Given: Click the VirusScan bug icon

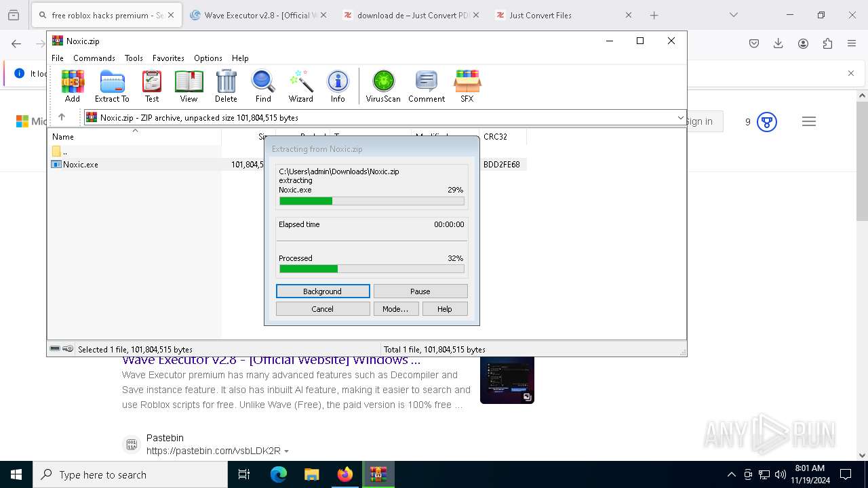Looking at the screenshot, I should [383, 86].
